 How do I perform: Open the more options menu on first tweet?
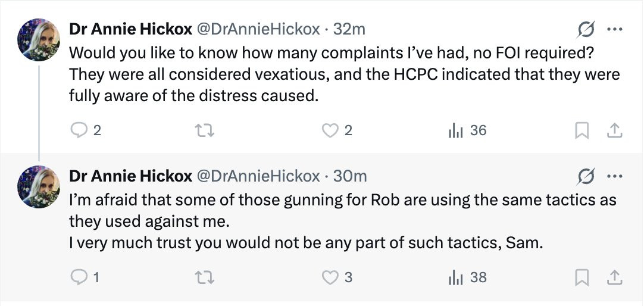point(614,30)
